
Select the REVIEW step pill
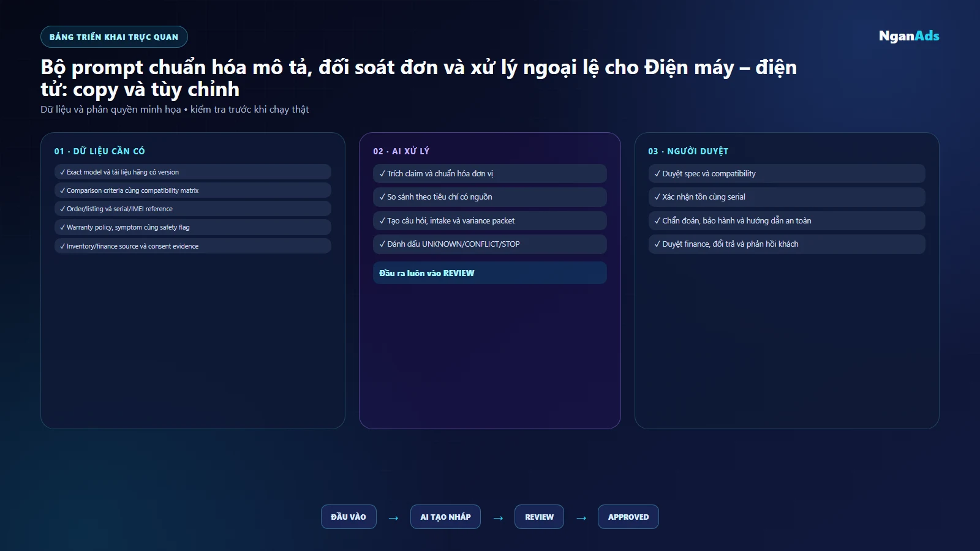click(x=539, y=517)
